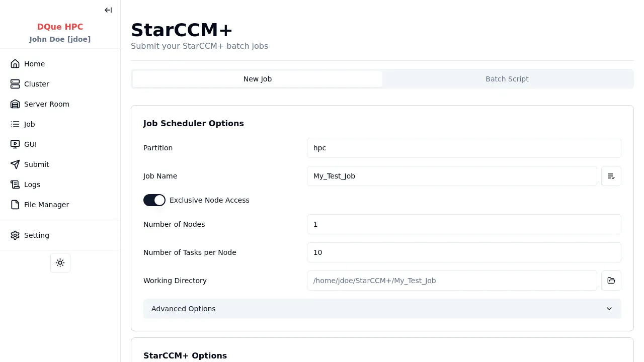Click the File Manager icon

[15, 205]
